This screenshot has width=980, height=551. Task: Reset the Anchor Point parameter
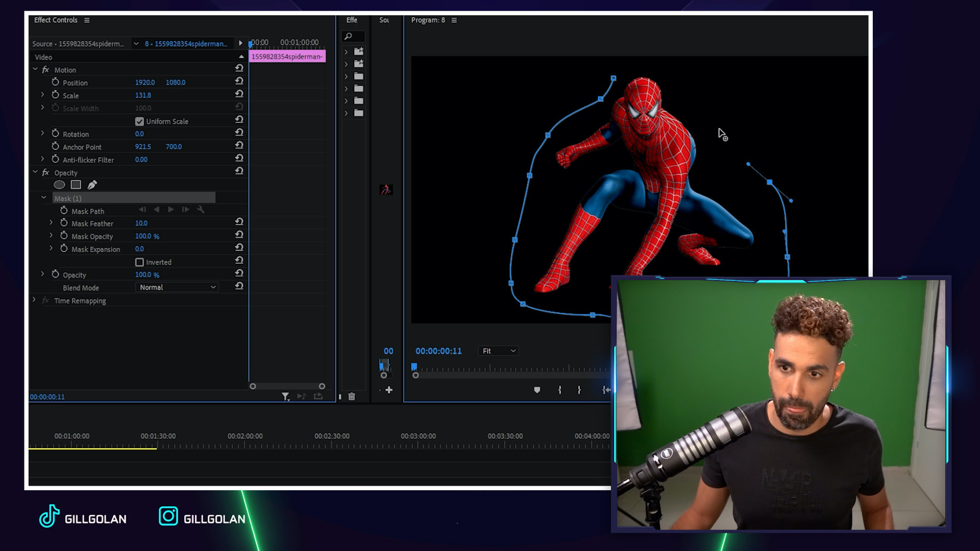(239, 145)
